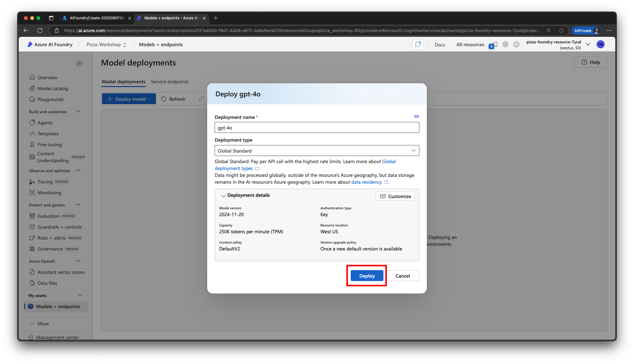Click the chat sparkle icon near Docs
The width and height of the screenshot is (634, 364).
point(418,45)
